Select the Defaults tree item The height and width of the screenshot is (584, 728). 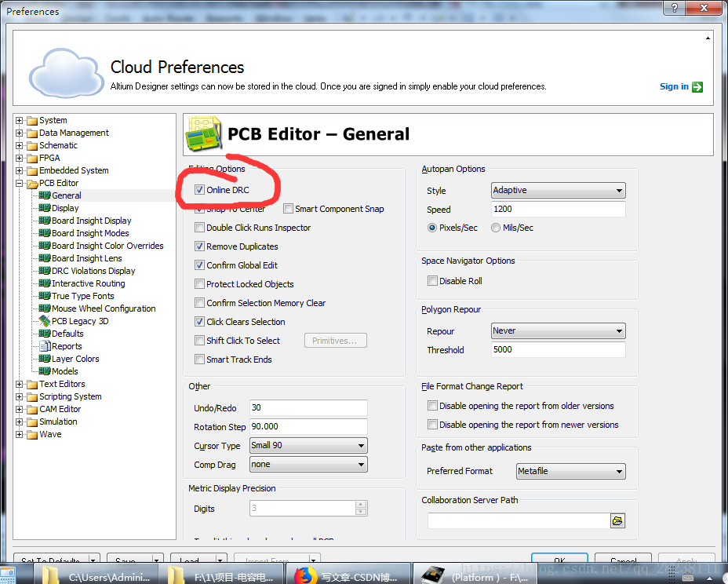click(67, 333)
